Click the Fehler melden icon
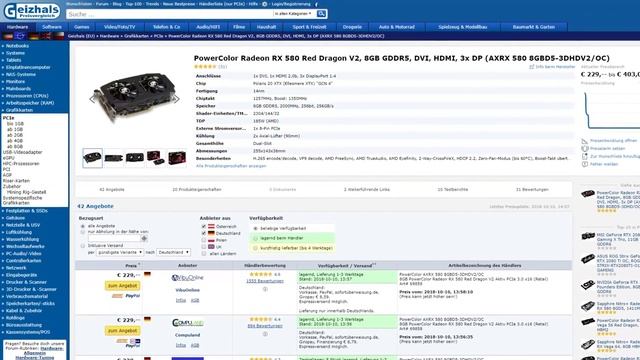Viewport: 640px width, 360px height. pos(584,164)
